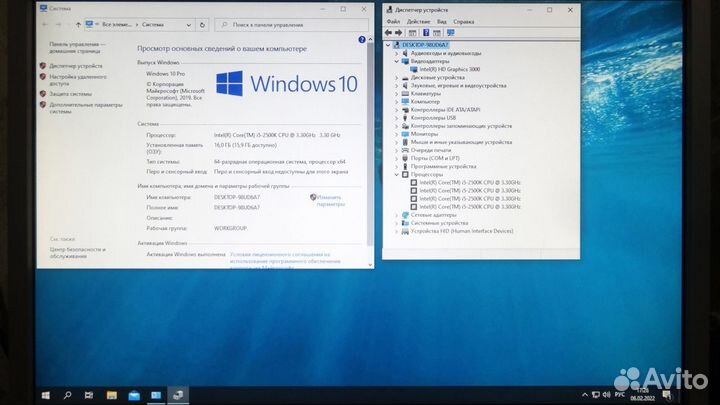Expand Порты (COM и LPT) node
This screenshot has height=405, width=720.
tap(397, 158)
